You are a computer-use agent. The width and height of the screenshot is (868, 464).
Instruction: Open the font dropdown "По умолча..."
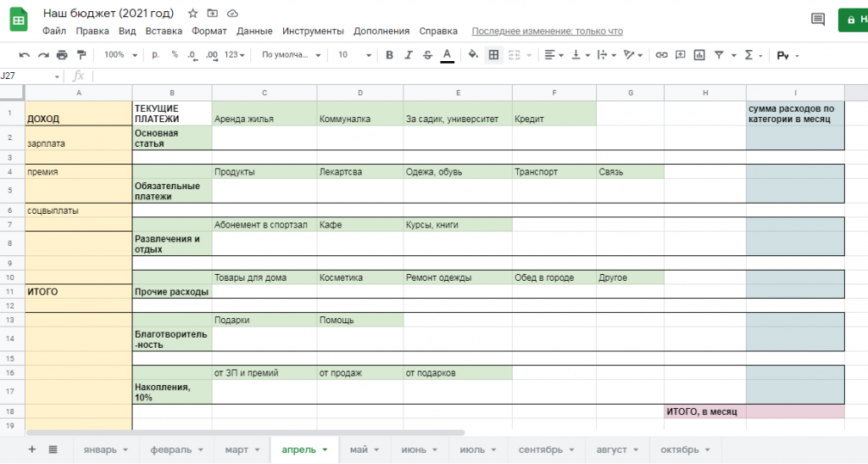click(291, 55)
